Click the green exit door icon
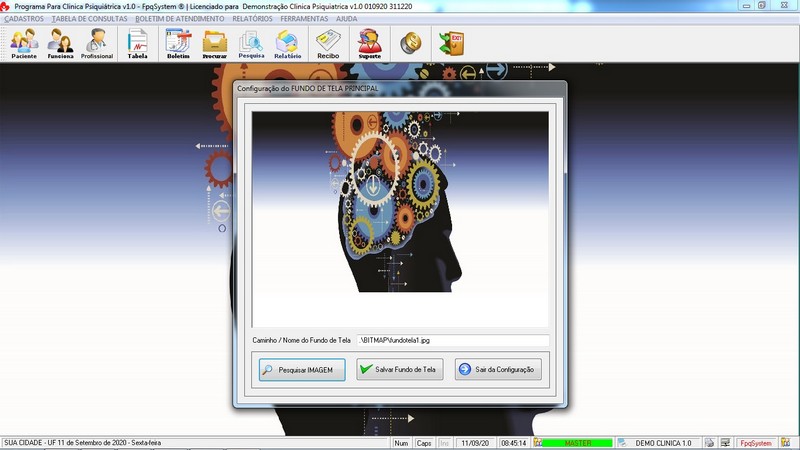Image resolution: width=800 pixels, height=450 pixels. point(452,43)
